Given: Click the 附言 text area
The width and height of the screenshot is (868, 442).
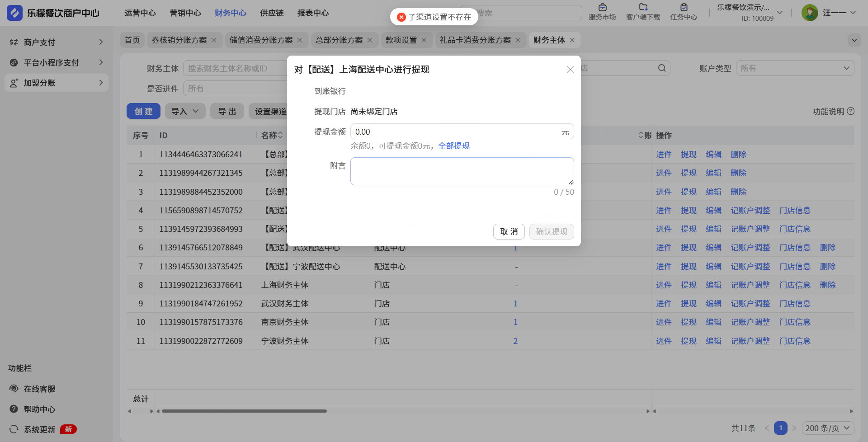Looking at the screenshot, I should pos(462,171).
